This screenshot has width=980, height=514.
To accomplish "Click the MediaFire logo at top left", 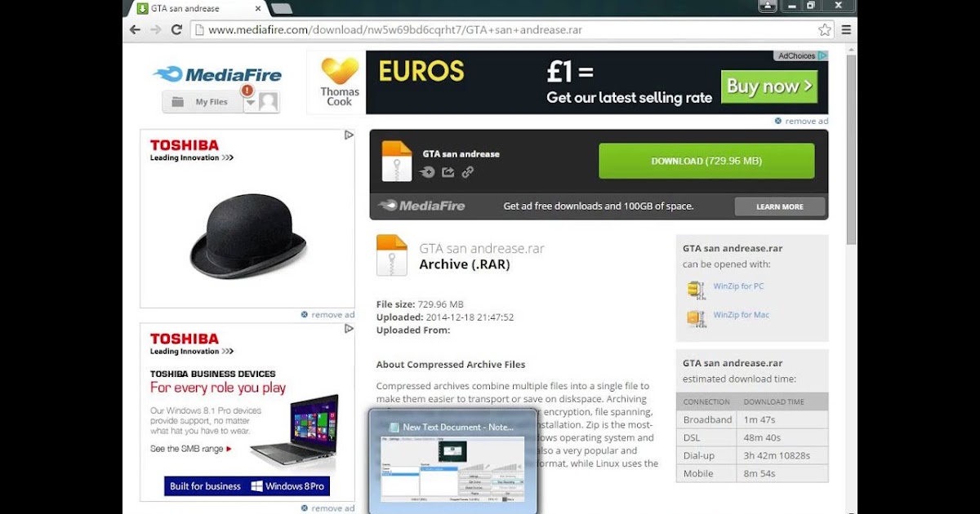I will point(217,74).
